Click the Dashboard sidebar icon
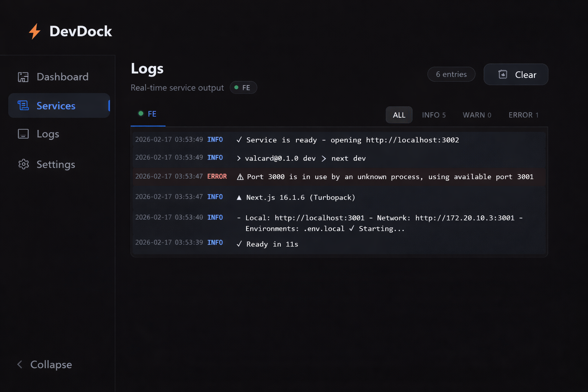 click(23, 77)
